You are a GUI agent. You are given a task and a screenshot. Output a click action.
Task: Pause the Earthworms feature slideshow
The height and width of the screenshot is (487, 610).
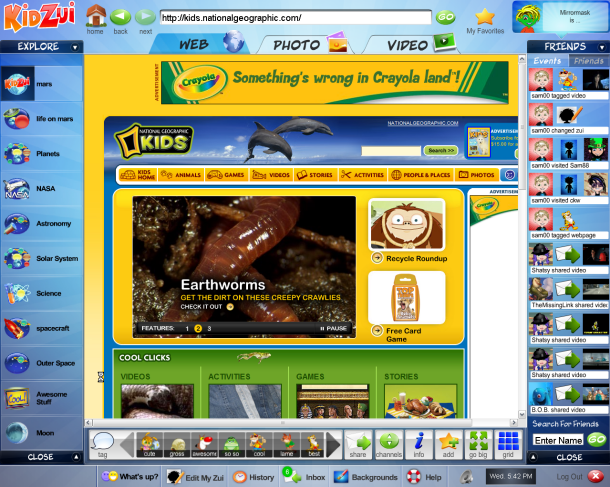(x=333, y=328)
